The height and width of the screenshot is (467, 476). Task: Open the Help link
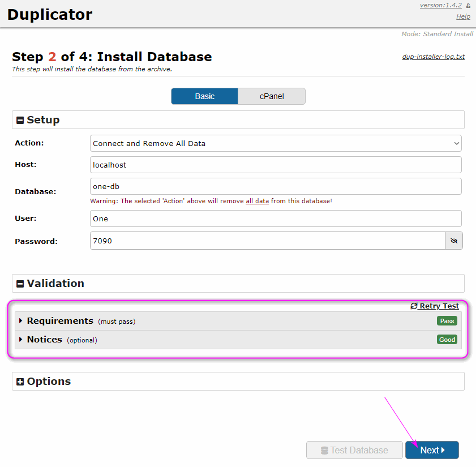pyautogui.click(x=463, y=17)
